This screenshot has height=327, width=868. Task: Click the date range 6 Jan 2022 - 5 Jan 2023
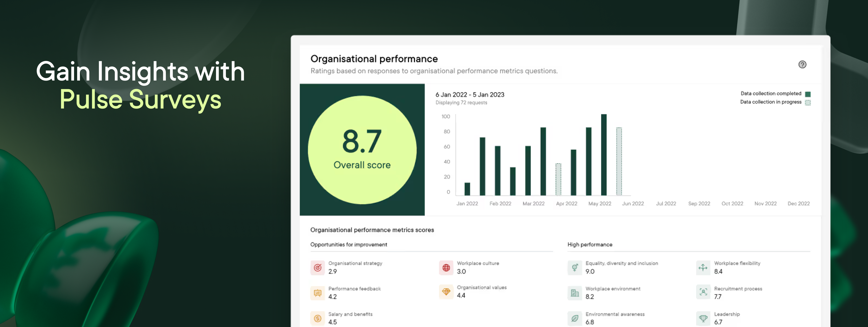[470, 95]
